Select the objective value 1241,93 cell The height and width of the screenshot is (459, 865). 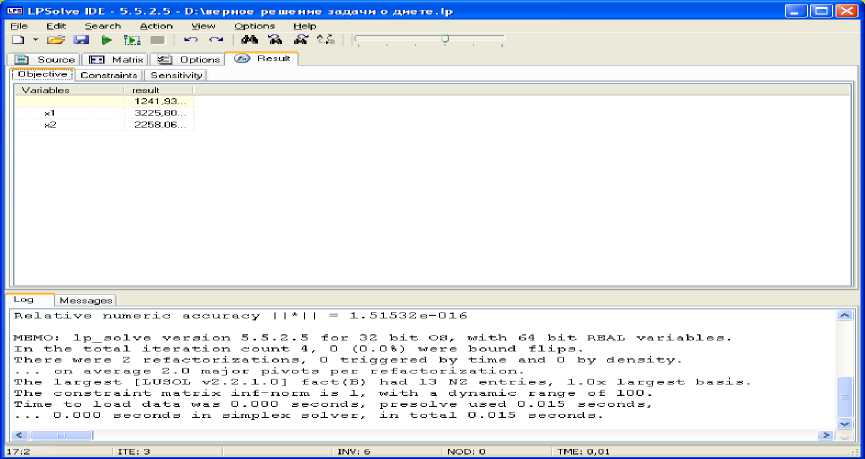click(x=159, y=102)
